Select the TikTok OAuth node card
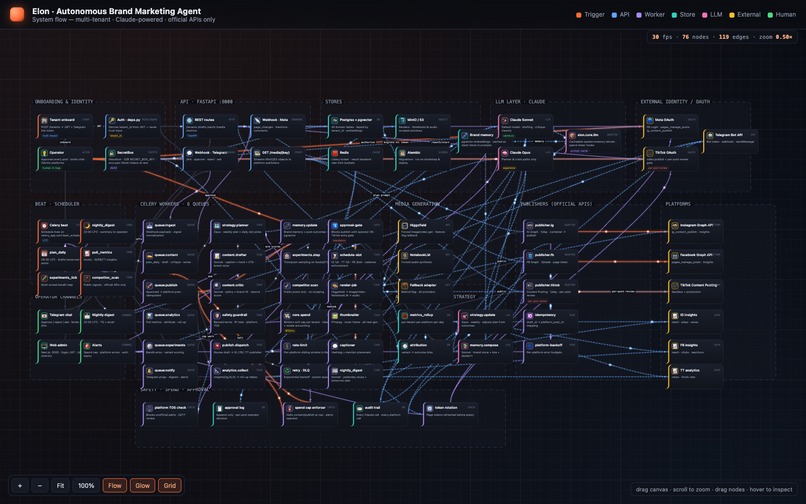The width and height of the screenshot is (806, 504). (670, 159)
